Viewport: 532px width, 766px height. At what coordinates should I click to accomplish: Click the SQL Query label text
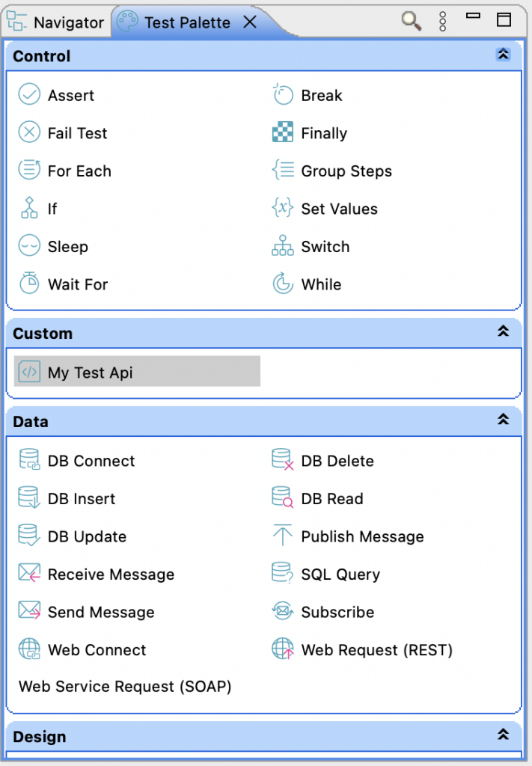pos(340,574)
